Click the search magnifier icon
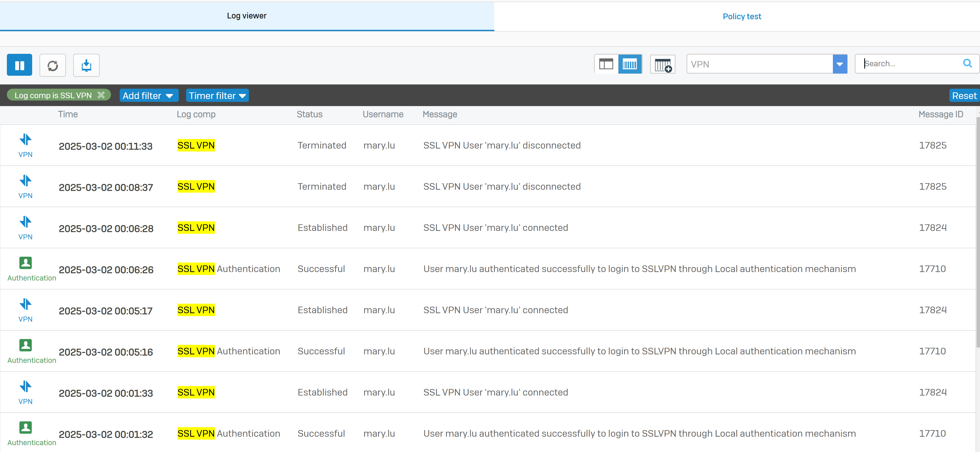 tap(967, 63)
